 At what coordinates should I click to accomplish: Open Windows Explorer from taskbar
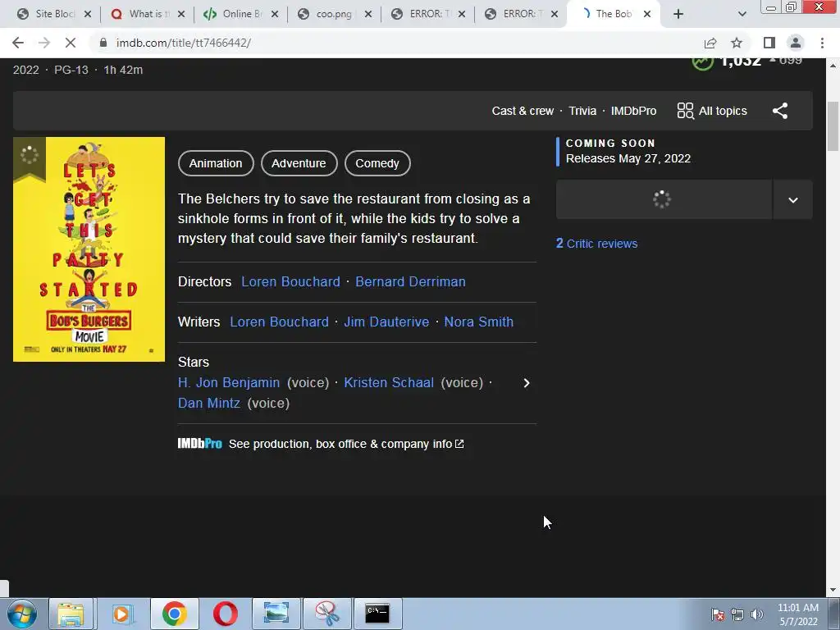[x=71, y=614]
